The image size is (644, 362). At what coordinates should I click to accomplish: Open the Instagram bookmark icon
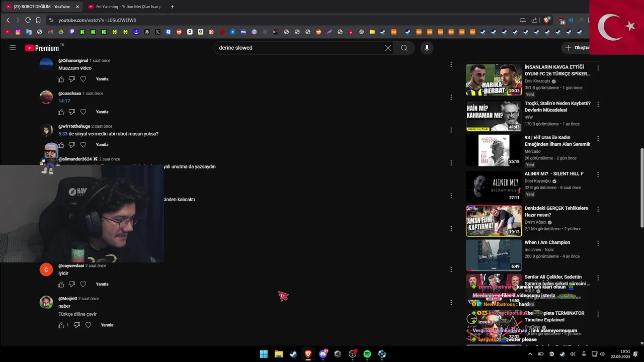click(18, 32)
